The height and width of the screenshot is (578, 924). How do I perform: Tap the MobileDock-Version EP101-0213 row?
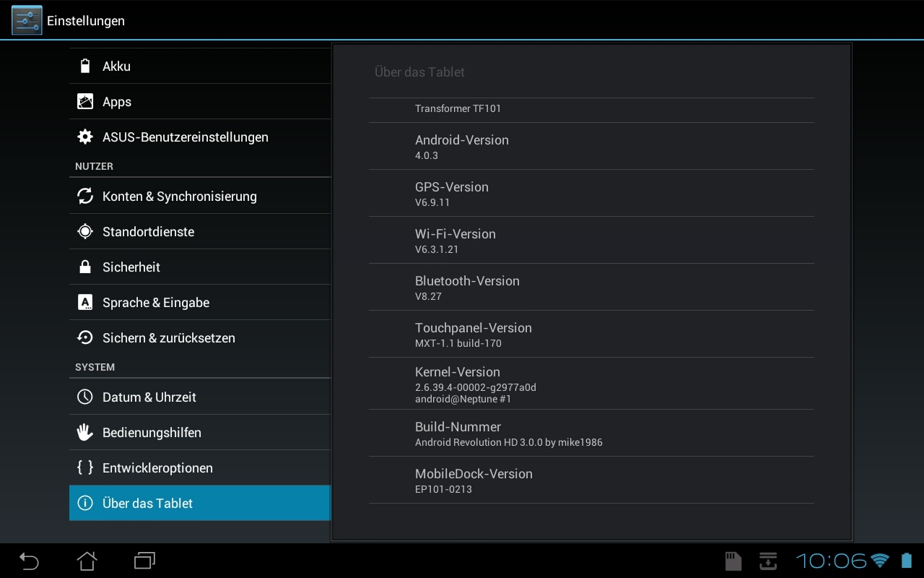[x=591, y=480]
